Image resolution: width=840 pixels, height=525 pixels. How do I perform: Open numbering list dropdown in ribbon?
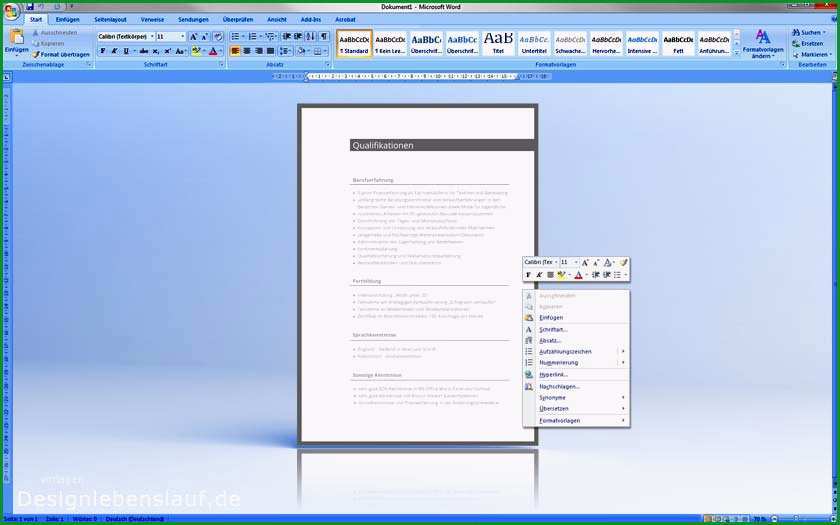coord(260,36)
